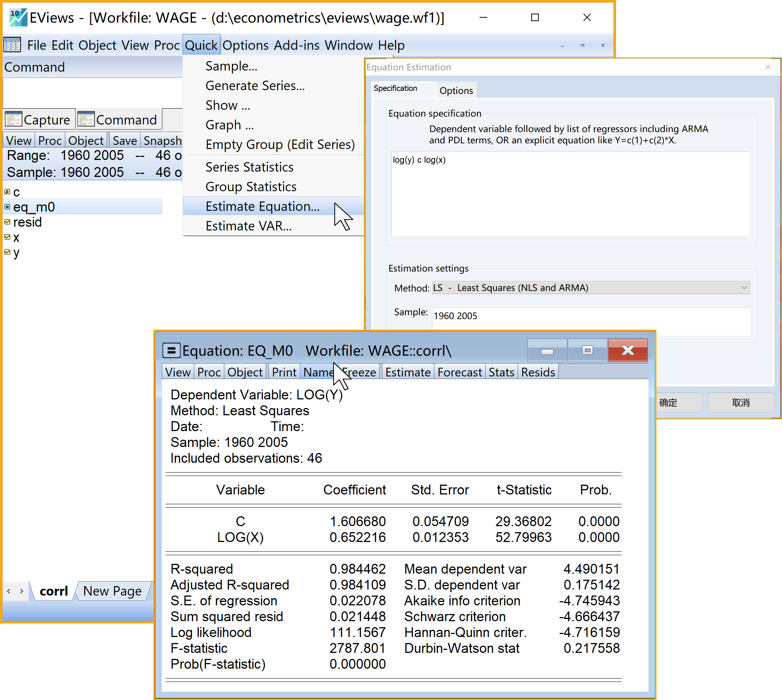Click the coefficient vector c icon
Viewport: 782px width, 700px height.
click(x=7, y=192)
